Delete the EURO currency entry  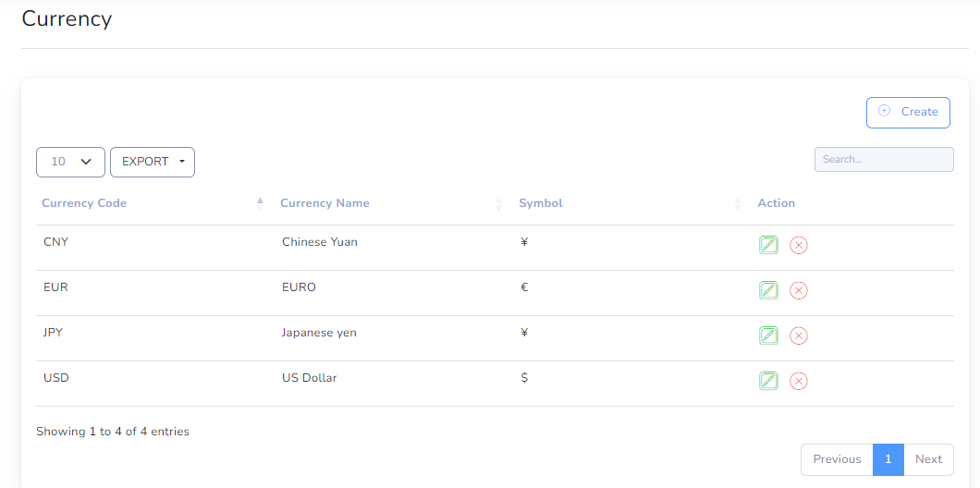pos(798,290)
